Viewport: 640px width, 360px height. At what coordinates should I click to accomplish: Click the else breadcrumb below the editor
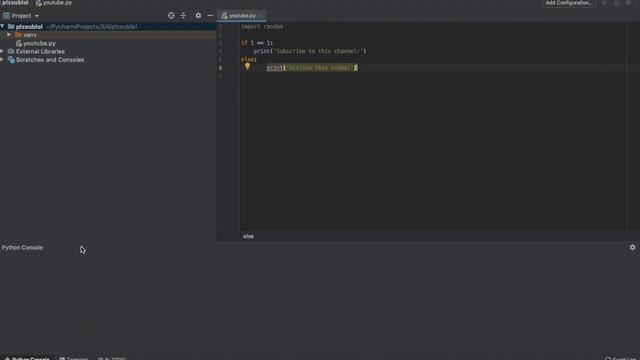click(249, 236)
